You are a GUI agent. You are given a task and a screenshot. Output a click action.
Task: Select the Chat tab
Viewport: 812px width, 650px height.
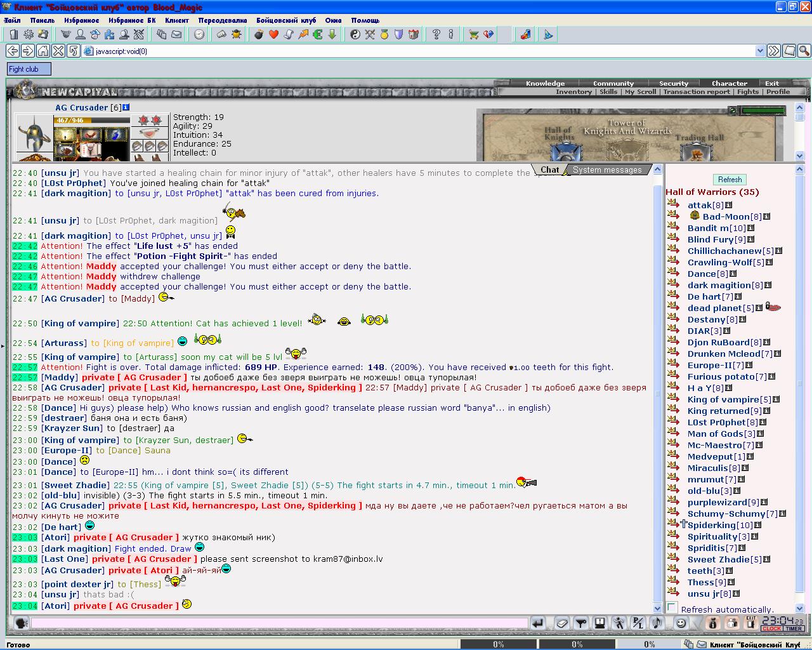[549, 169]
